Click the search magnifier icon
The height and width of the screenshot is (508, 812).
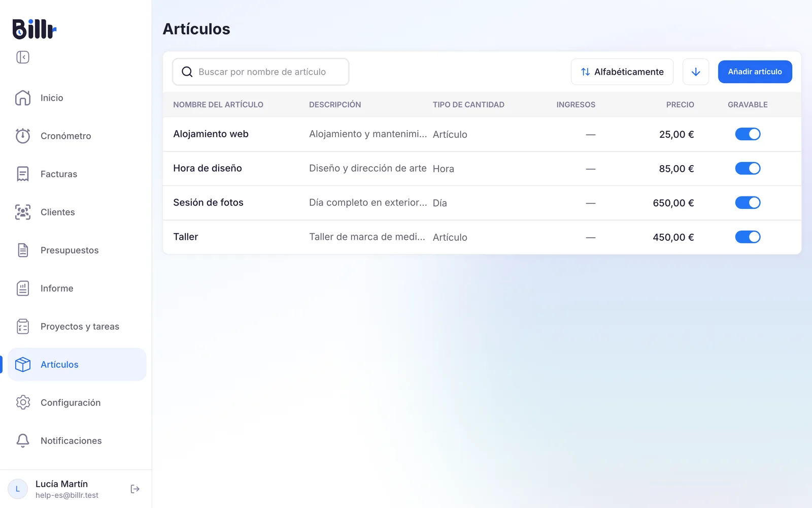coord(187,72)
